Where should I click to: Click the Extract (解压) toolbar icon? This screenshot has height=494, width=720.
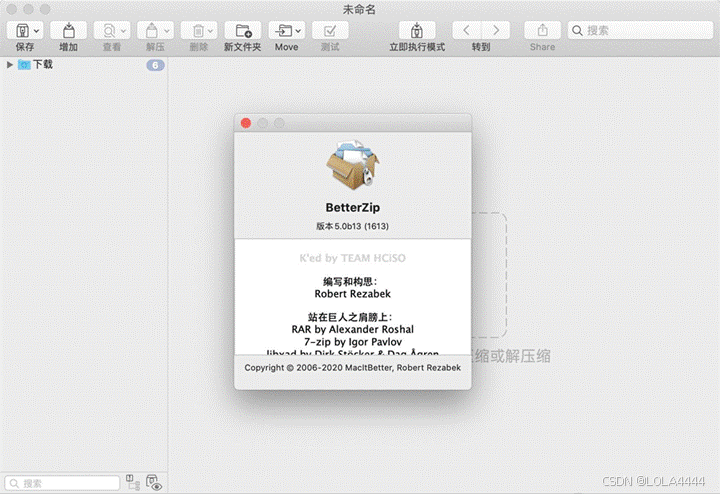152,31
